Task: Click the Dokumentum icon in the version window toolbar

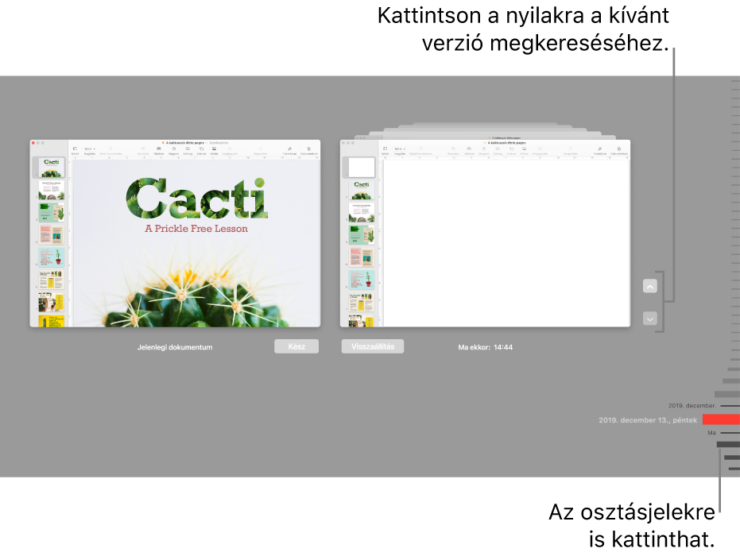Action: pos(618,149)
